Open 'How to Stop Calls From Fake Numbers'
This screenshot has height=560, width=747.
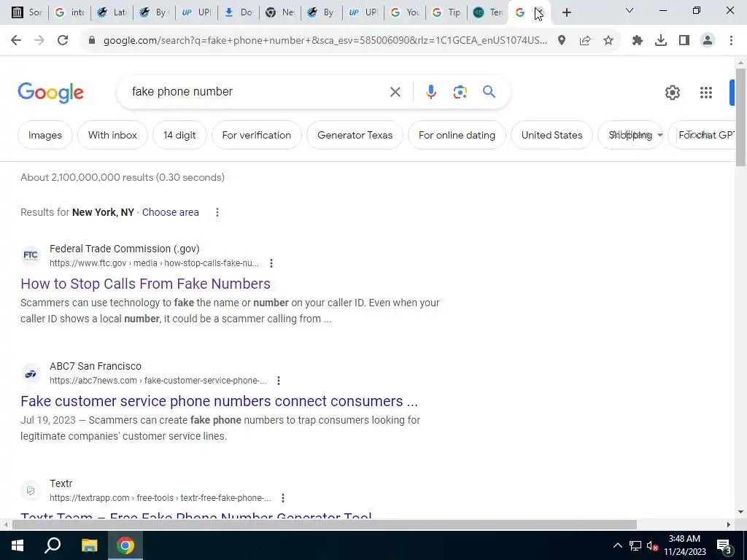tap(145, 284)
